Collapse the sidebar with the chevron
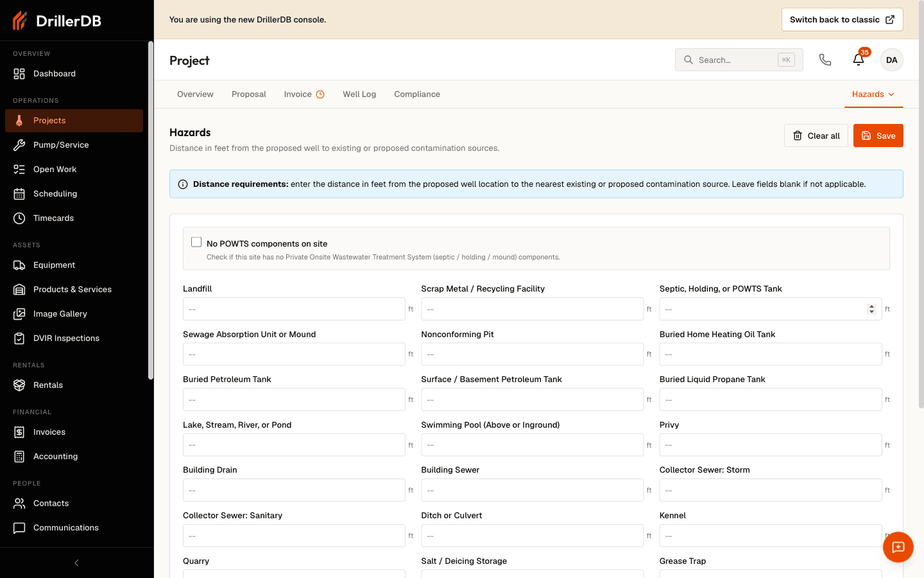924x578 pixels. (76, 563)
